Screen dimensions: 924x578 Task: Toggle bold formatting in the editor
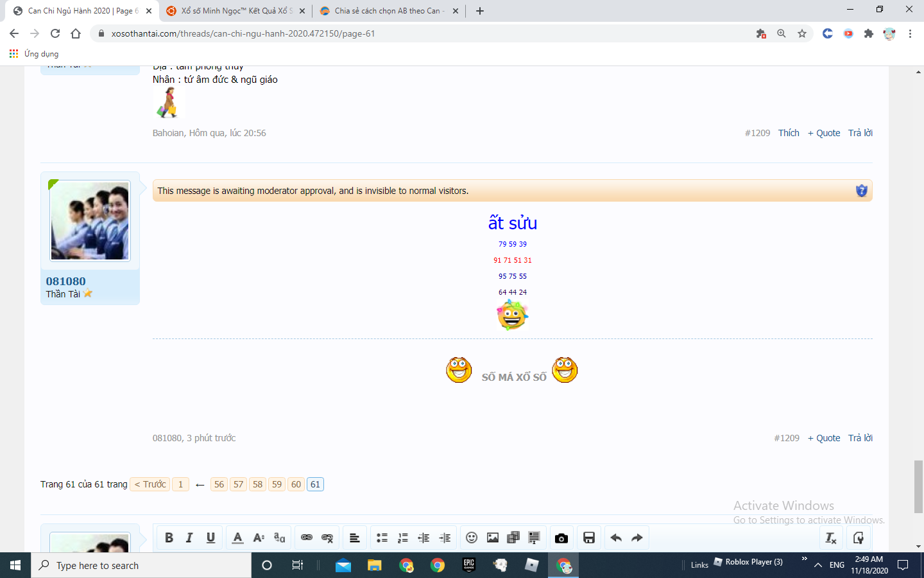[169, 538]
